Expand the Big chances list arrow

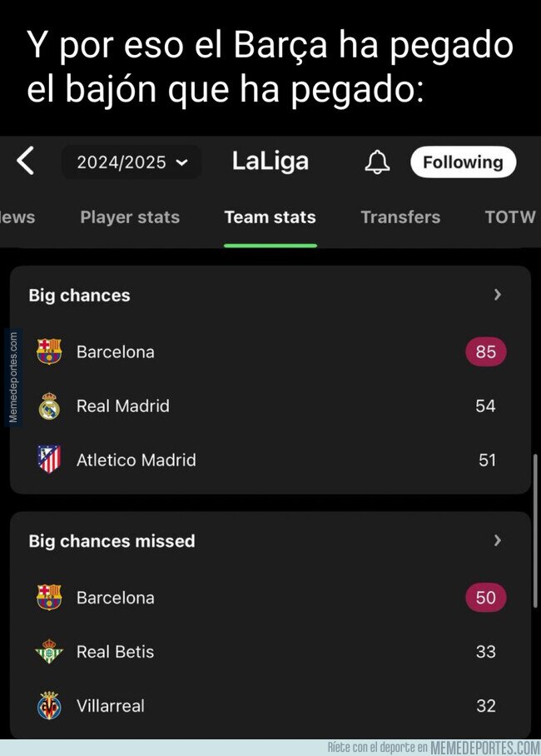tap(498, 295)
